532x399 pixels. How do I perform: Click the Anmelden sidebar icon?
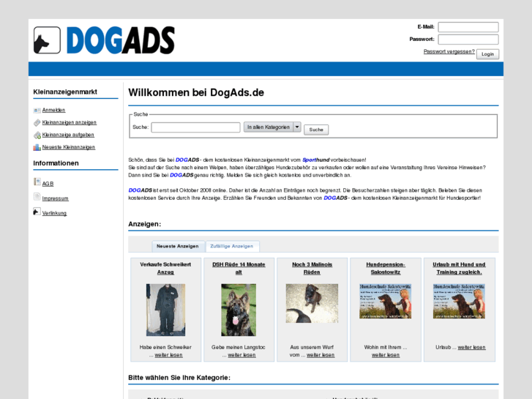point(37,110)
